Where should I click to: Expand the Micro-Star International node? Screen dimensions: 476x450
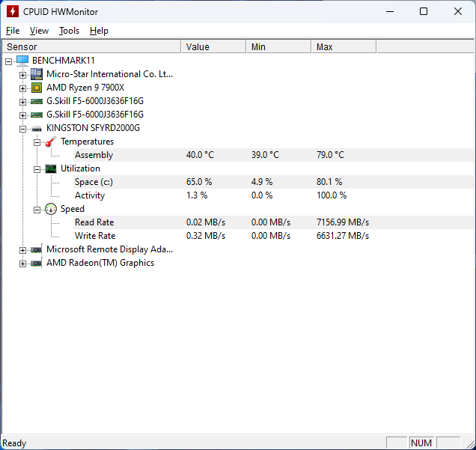[x=22, y=75]
